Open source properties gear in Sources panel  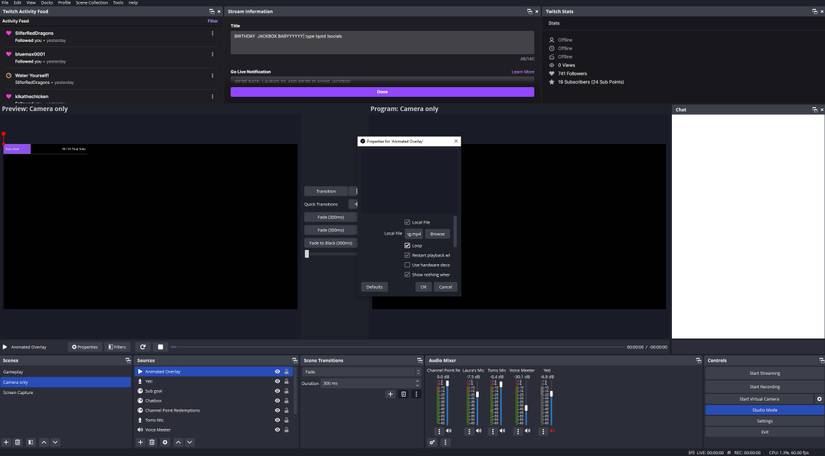click(x=165, y=442)
